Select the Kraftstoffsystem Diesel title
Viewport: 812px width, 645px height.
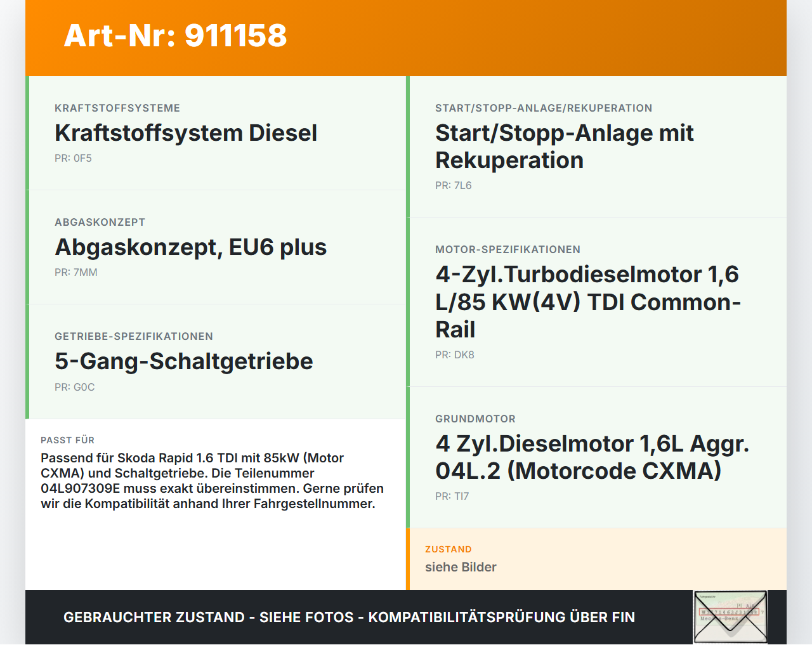coord(186,133)
